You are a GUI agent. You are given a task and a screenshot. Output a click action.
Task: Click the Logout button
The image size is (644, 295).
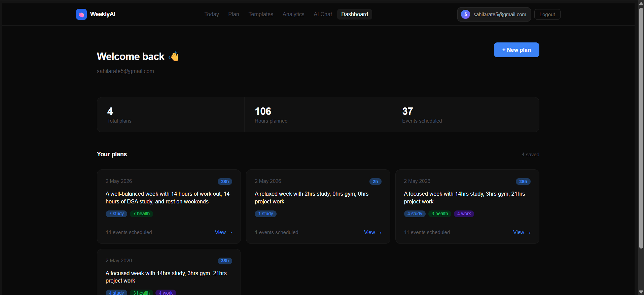pyautogui.click(x=547, y=14)
